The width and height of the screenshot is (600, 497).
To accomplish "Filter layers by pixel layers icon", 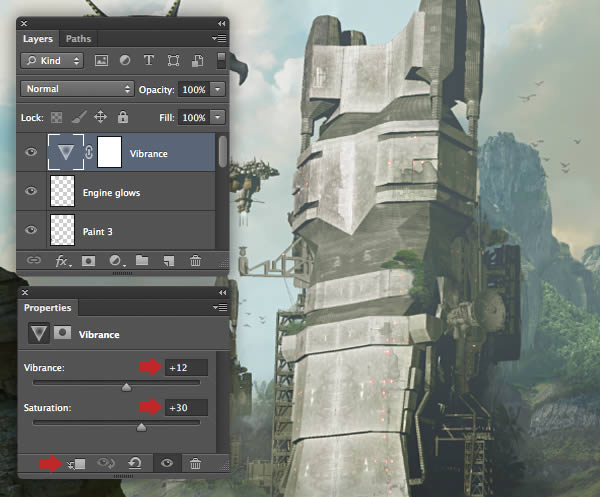I will click(101, 60).
